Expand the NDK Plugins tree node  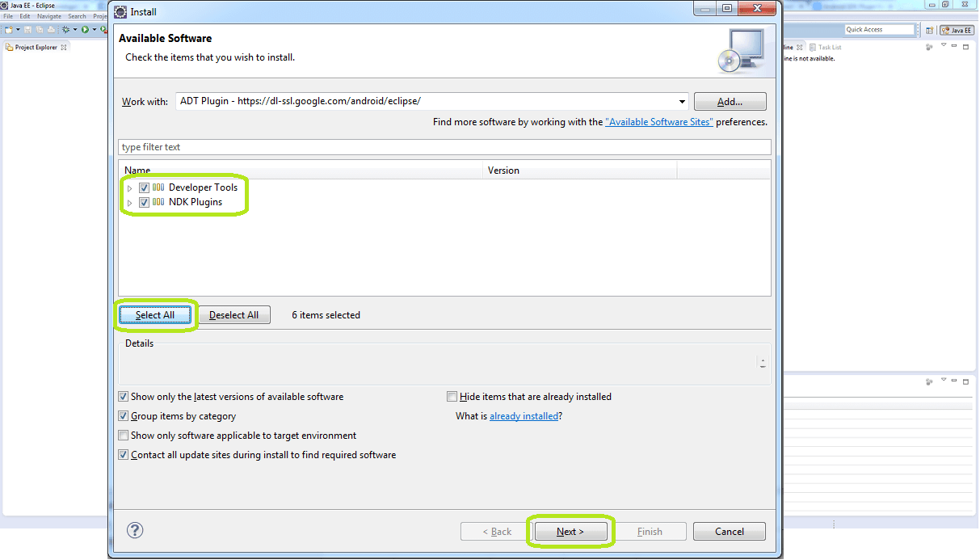pos(129,203)
